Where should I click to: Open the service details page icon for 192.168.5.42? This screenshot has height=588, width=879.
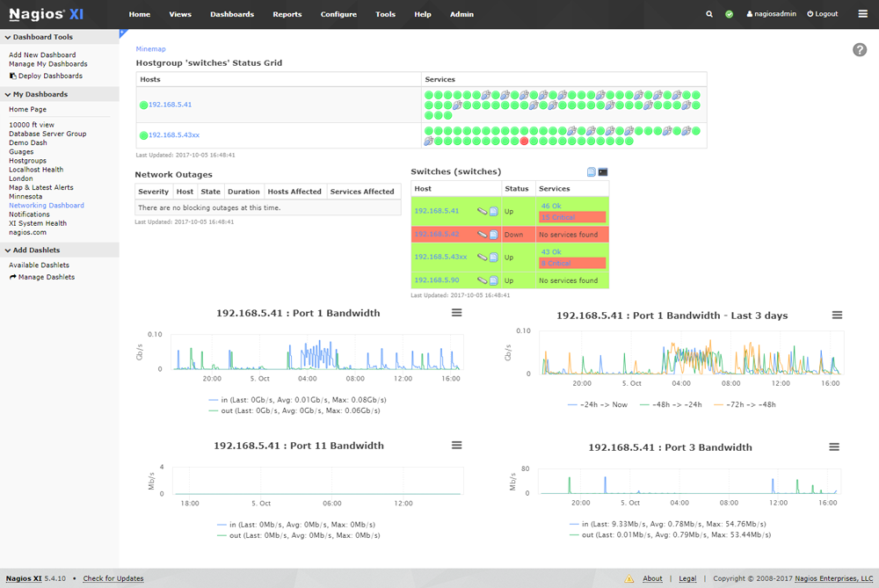click(x=494, y=235)
